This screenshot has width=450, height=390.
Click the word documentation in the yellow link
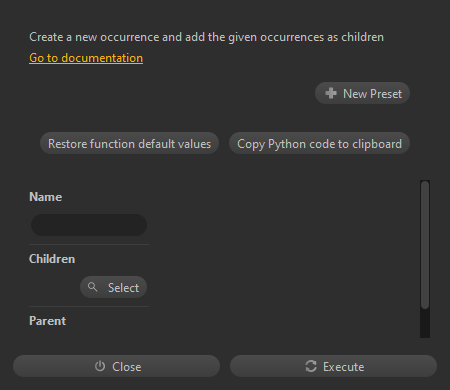pyautogui.click(x=102, y=58)
